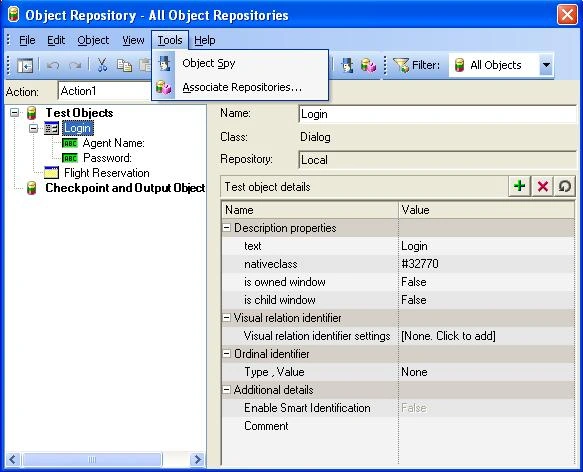The width and height of the screenshot is (583, 472).
Task: Click Object Spy icon in toolbar
Action: pos(347,65)
